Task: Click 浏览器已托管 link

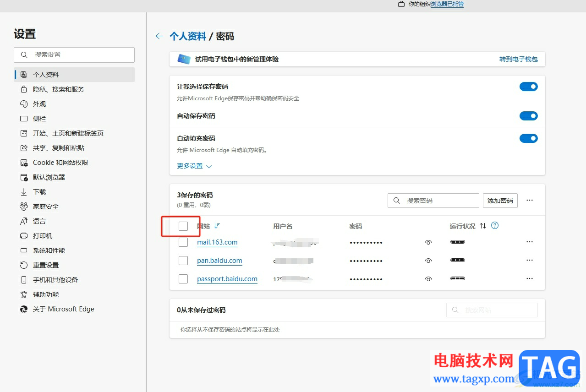Action: pyautogui.click(x=447, y=4)
